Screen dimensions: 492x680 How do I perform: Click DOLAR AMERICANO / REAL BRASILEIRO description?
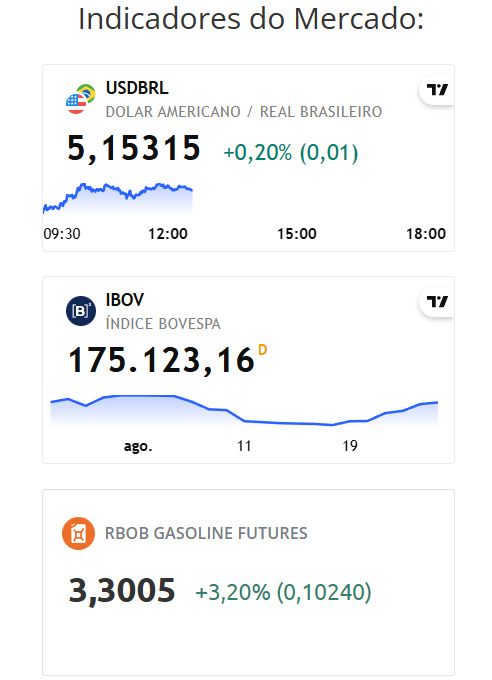coord(244,112)
